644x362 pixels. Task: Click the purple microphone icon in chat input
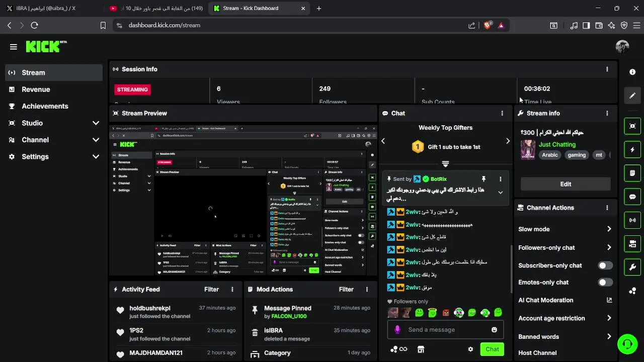tap(397, 329)
